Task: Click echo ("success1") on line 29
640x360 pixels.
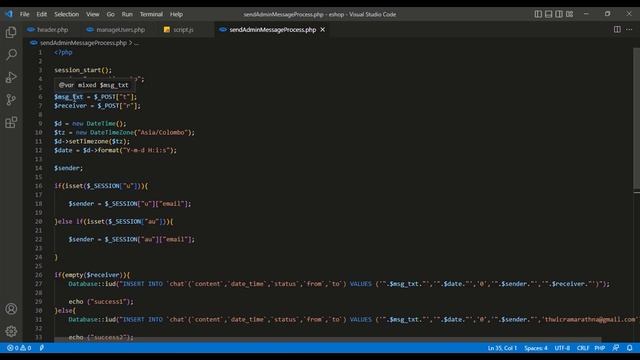Action: click(101, 302)
